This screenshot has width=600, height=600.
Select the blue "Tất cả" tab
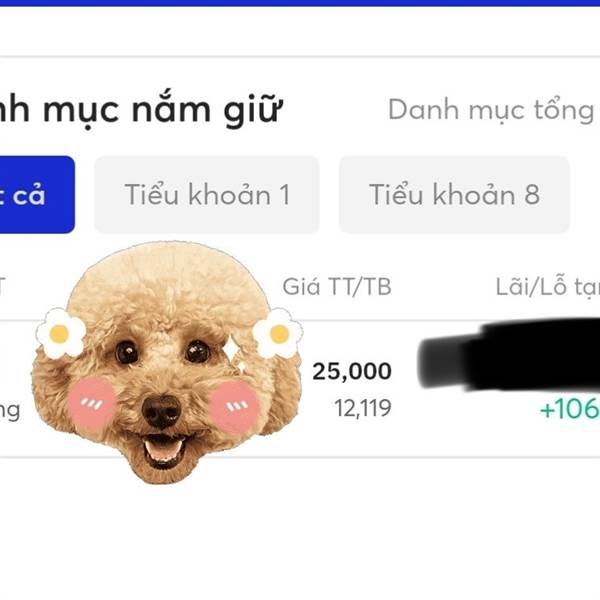coord(37,194)
